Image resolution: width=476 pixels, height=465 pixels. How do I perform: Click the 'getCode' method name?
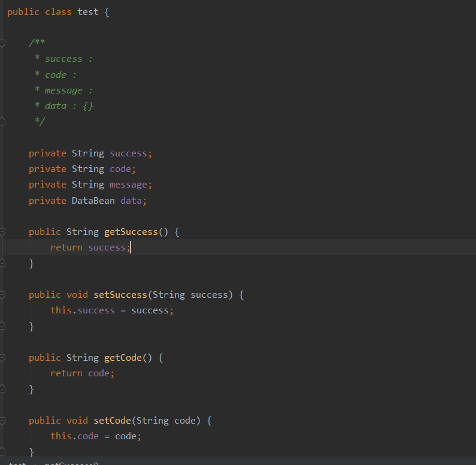point(123,358)
